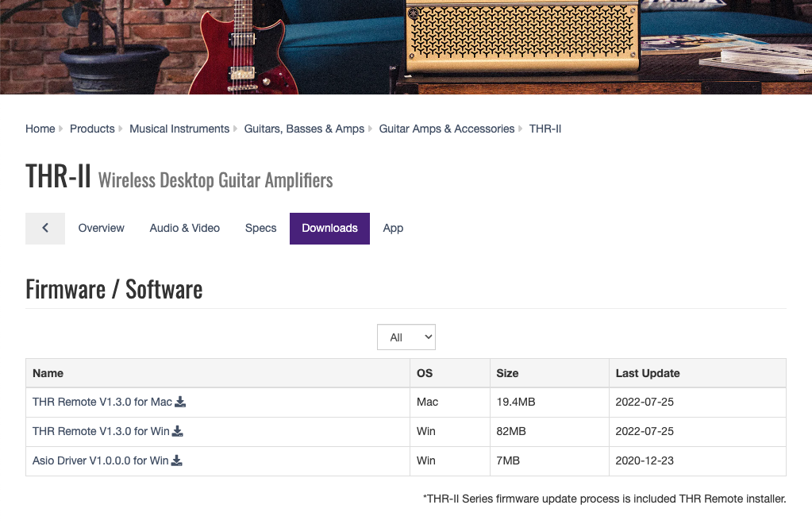812x524 pixels.
Task: Open the All OS filter dropdown
Action: (x=406, y=337)
